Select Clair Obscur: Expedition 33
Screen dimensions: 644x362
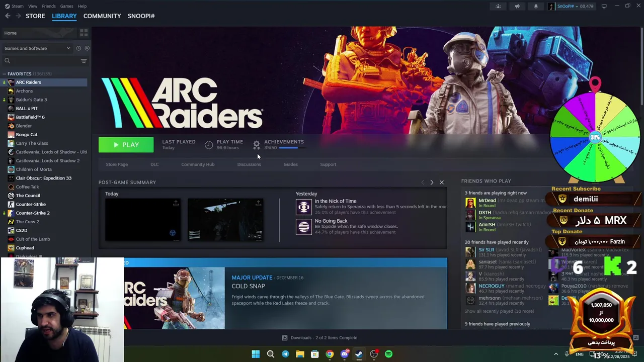(44, 178)
